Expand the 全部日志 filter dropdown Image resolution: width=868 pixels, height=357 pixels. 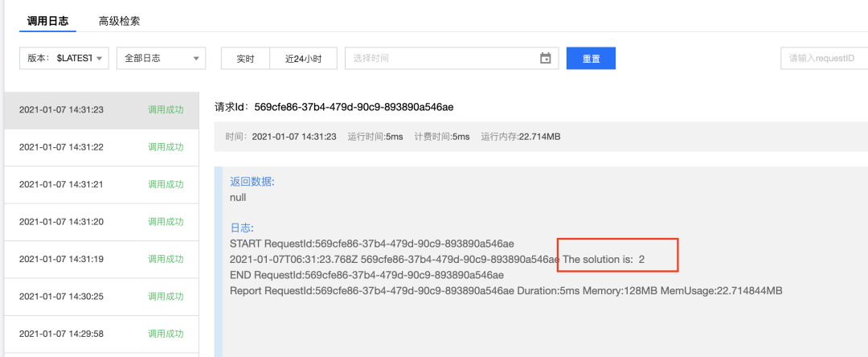click(x=161, y=58)
